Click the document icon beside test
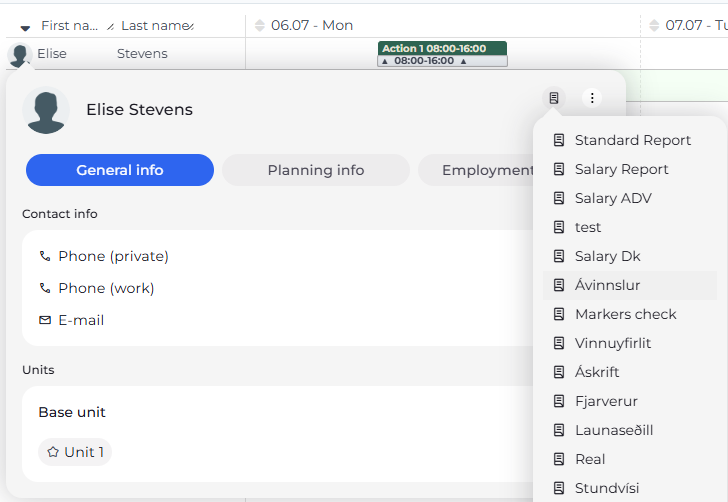This screenshot has width=728, height=502. (x=559, y=227)
